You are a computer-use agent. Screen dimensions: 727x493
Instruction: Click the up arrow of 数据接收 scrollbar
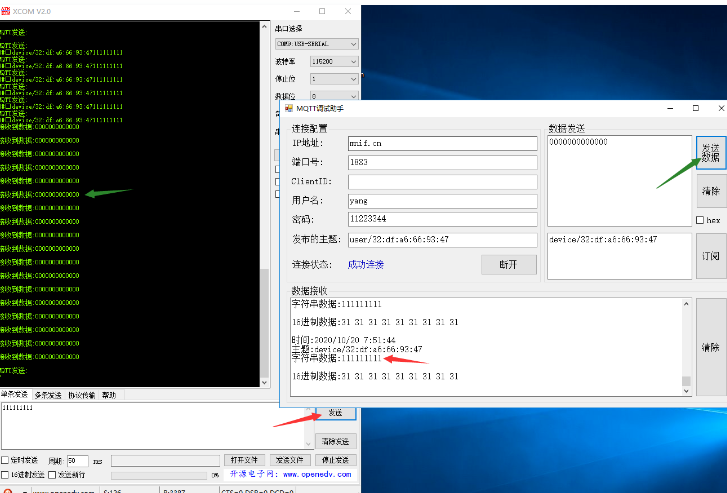point(686,304)
